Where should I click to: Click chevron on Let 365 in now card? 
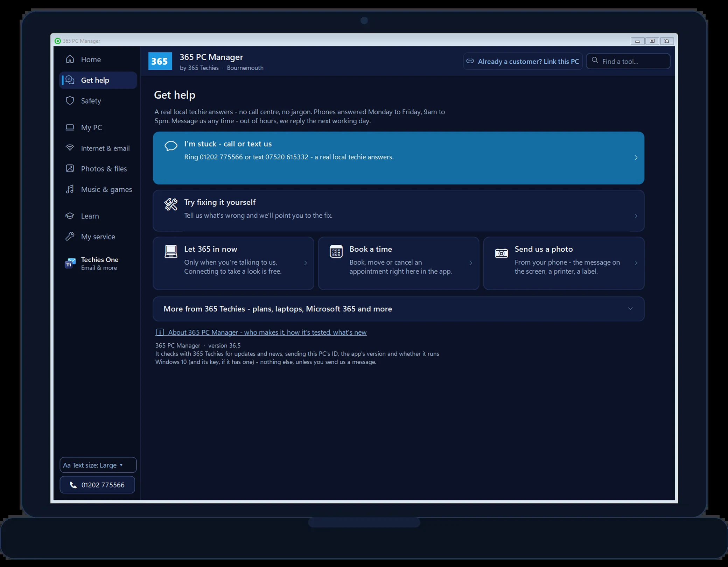click(x=306, y=263)
